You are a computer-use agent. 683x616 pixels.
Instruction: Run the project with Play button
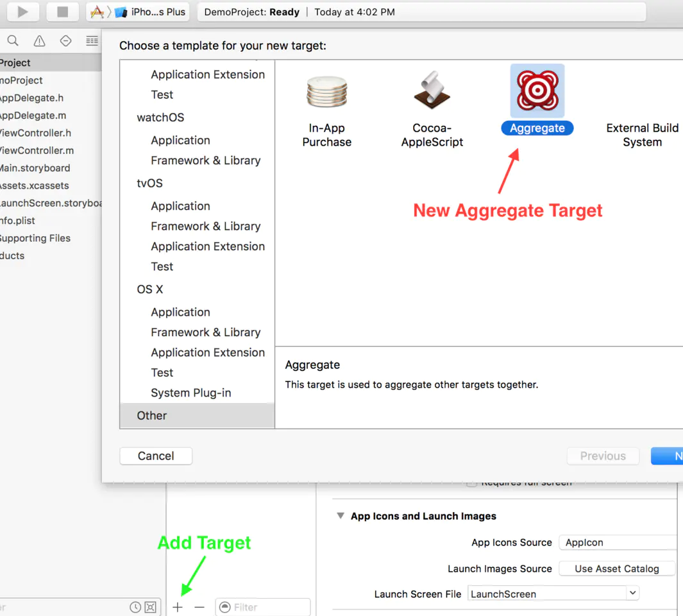coord(22,12)
